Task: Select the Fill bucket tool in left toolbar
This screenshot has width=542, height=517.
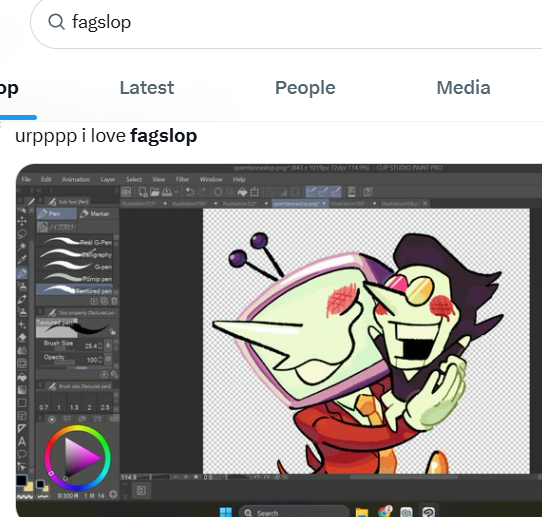Action: point(22,376)
